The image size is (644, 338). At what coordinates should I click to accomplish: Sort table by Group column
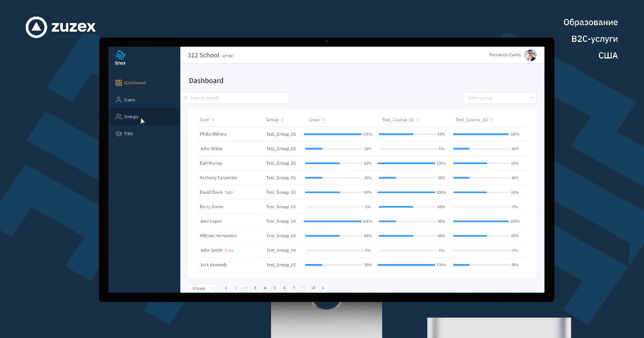point(282,120)
